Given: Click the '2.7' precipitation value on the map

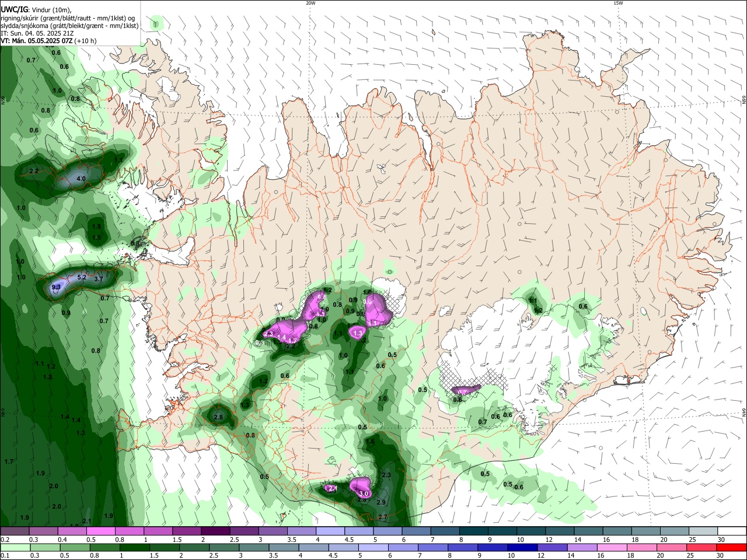Looking at the screenshot, I should pos(383,517).
